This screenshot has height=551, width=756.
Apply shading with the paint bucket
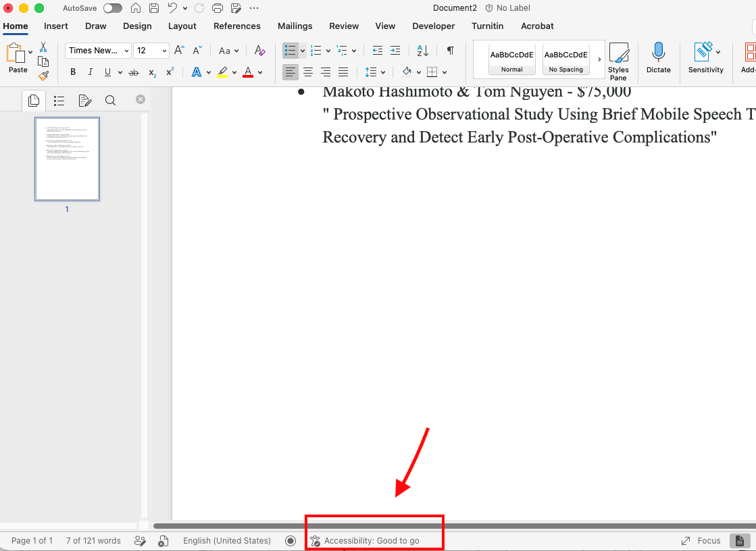pyautogui.click(x=407, y=72)
